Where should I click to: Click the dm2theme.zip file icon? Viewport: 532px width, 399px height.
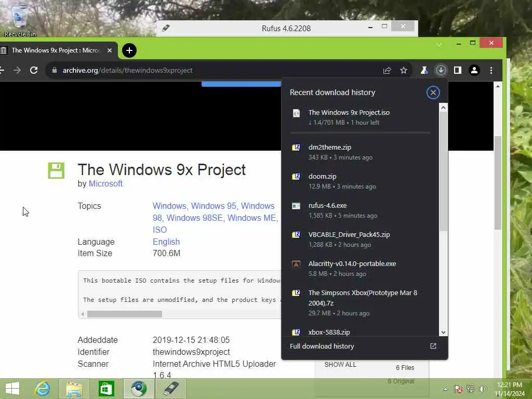pos(296,148)
